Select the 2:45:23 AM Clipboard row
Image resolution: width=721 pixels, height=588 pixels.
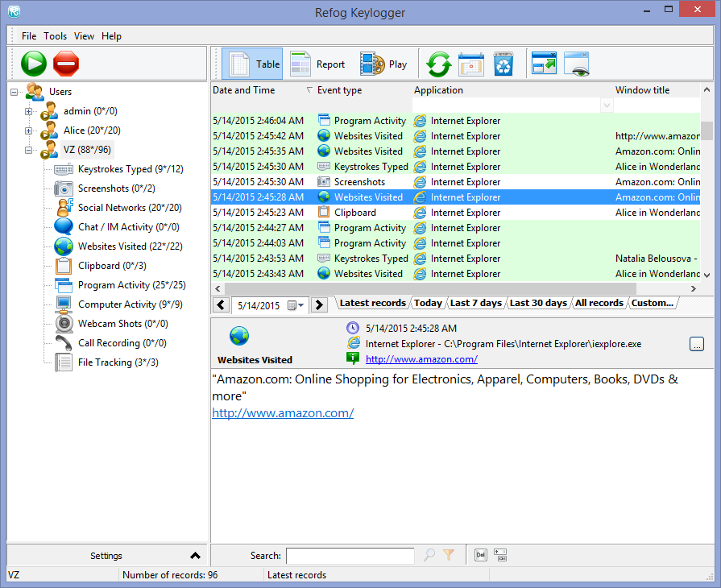pyautogui.click(x=455, y=213)
